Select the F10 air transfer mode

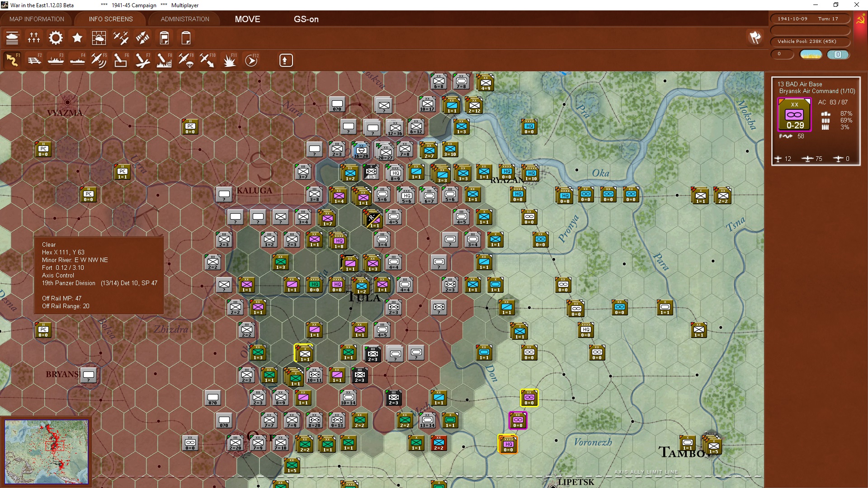tap(208, 60)
